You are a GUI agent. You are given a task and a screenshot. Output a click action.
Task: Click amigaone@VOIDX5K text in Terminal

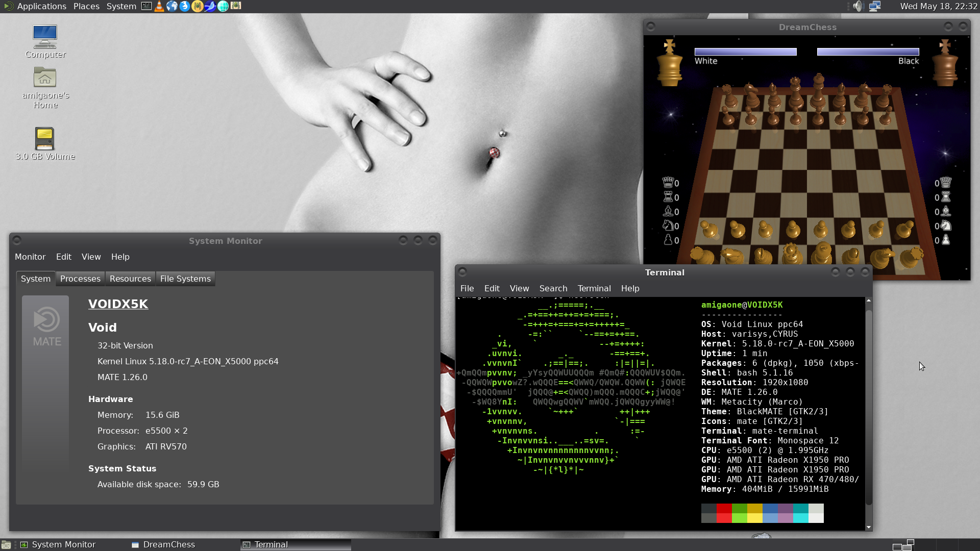[x=742, y=305]
